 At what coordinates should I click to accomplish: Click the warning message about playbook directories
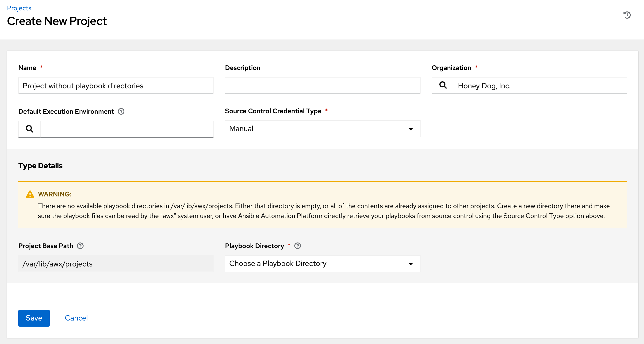click(324, 211)
